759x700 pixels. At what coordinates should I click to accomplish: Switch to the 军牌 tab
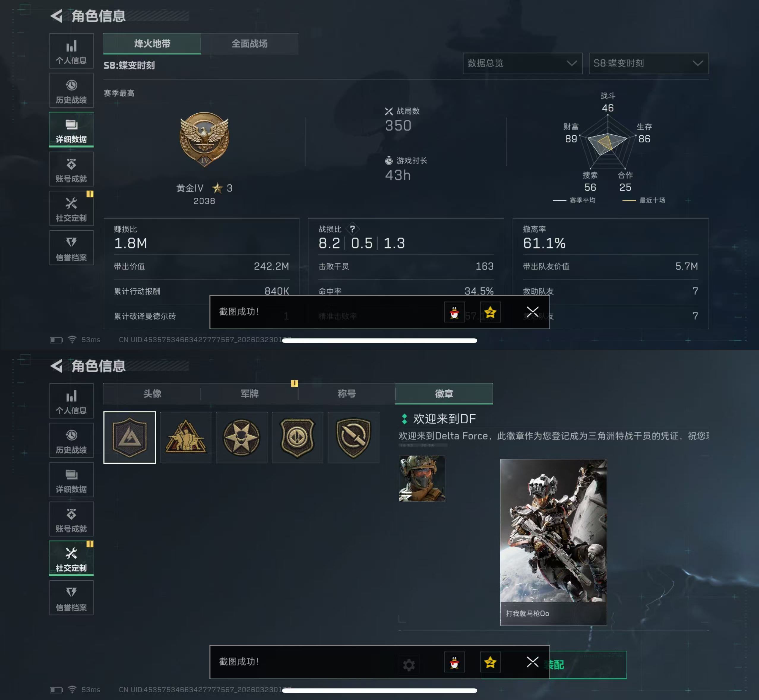(250, 394)
